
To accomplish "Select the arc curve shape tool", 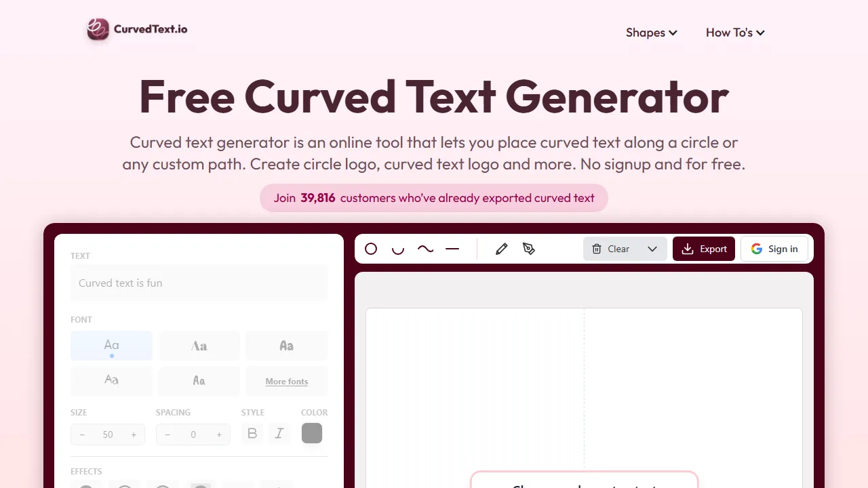I will pyautogui.click(x=398, y=249).
